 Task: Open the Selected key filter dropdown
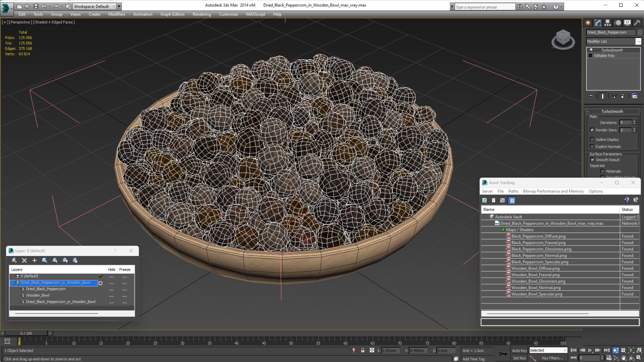tap(548, 350)
